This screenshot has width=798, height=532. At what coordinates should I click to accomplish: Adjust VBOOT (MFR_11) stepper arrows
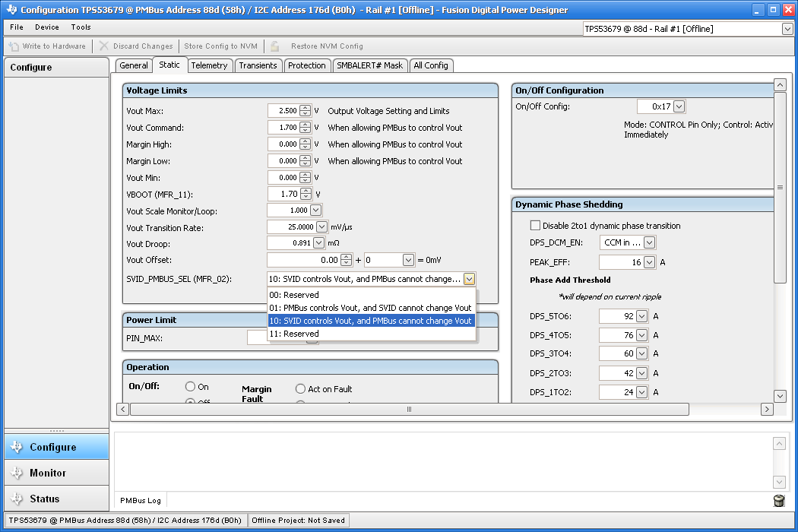coord(306,194)
